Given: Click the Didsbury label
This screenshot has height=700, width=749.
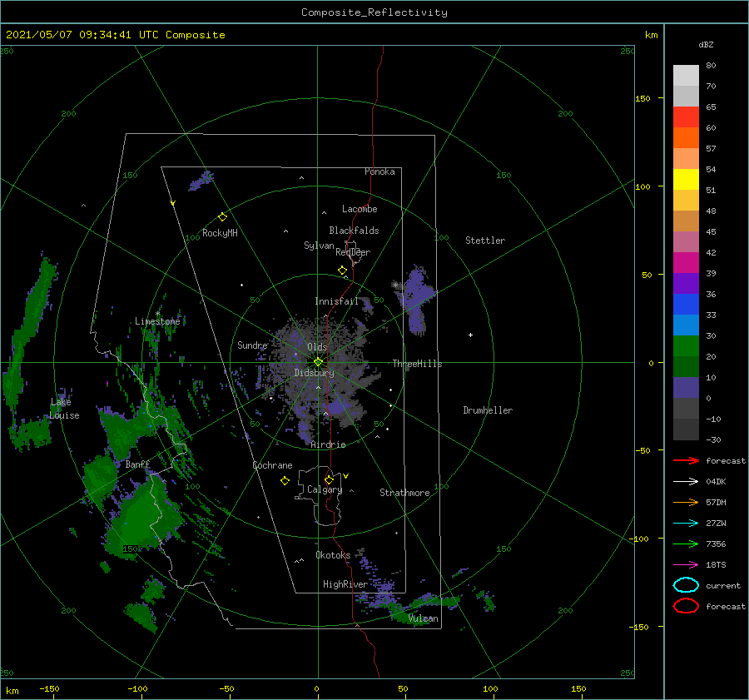Looking at the screenshot, I should point(314,373).
